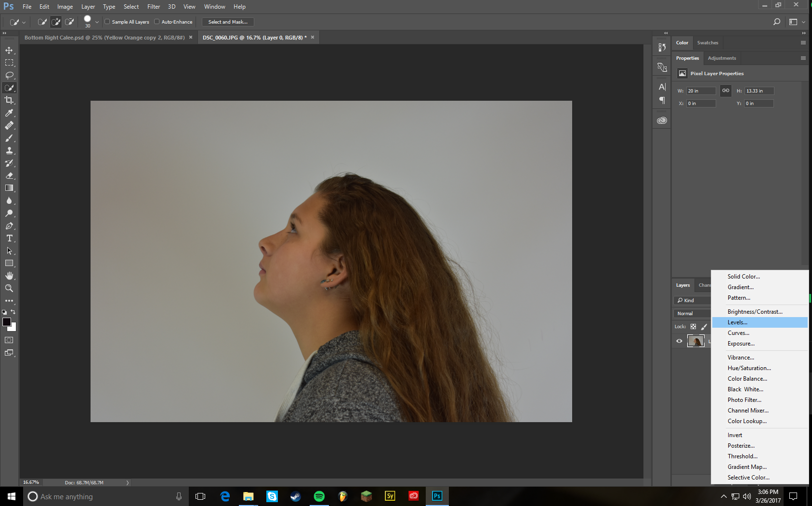Select the Clone Stamp tool
Viewport: 812px width, 506px height.
[x=9, y=150]
